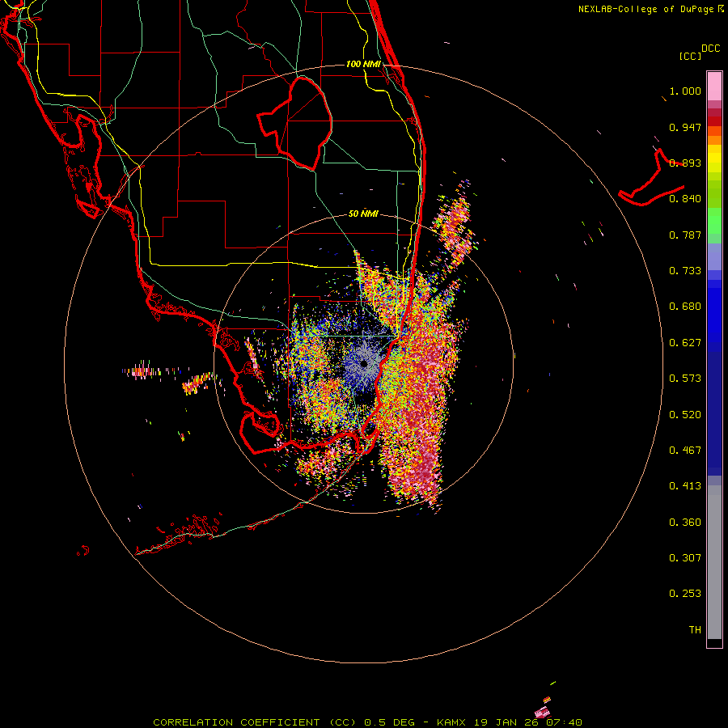Pick the lavender color bar segment near 0.733
Screen dimensions: 728x728
click(x=714, y=256)
